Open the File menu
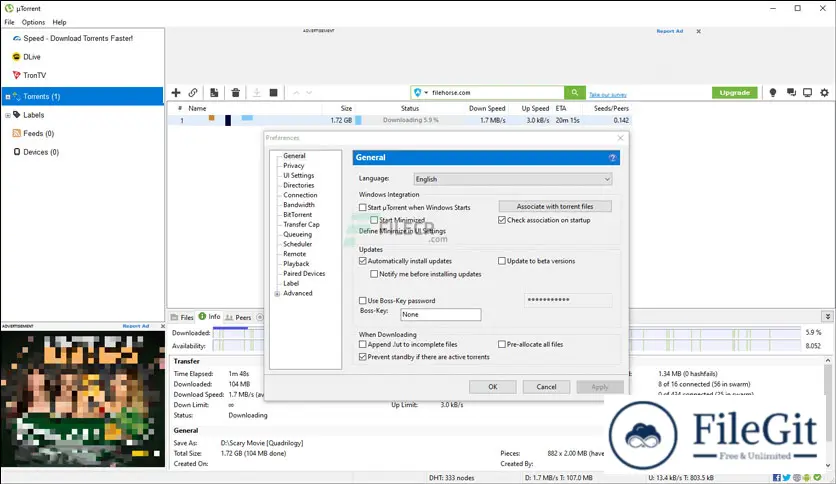The height and width of the screenshot is (484, 836). tap(10, 22)
